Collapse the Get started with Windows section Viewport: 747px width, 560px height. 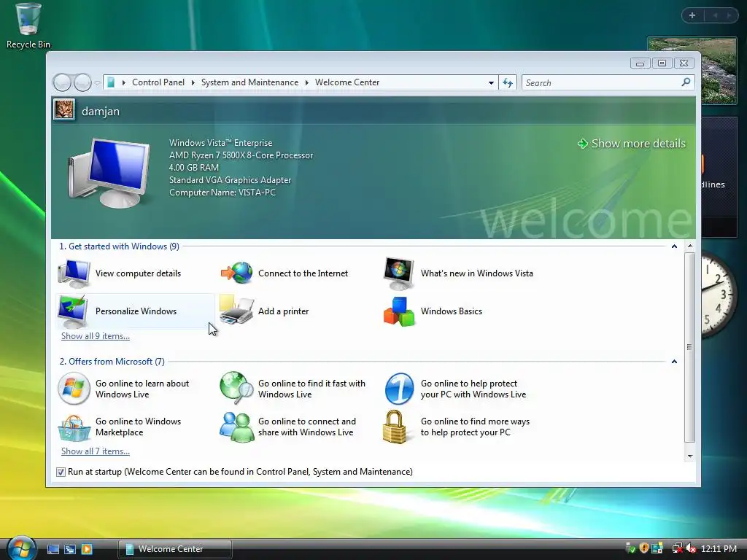674,246
